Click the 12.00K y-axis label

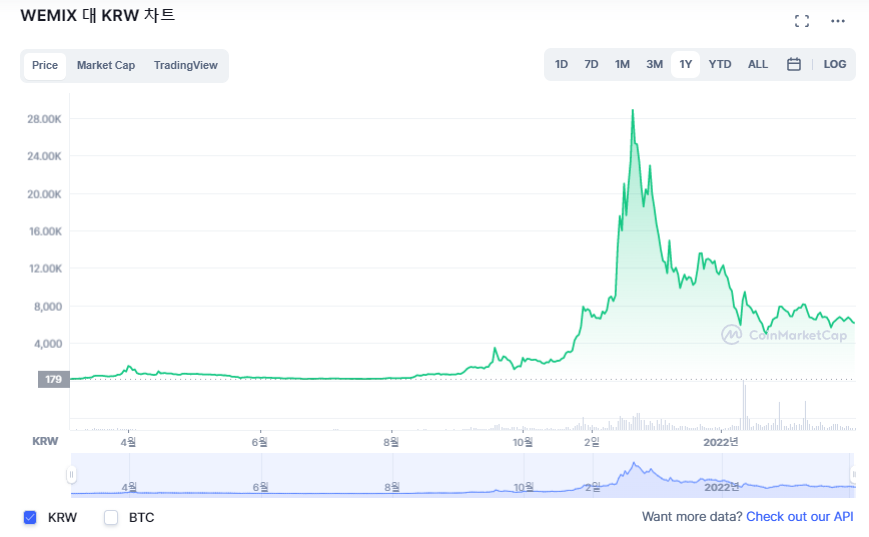point(45,269)
